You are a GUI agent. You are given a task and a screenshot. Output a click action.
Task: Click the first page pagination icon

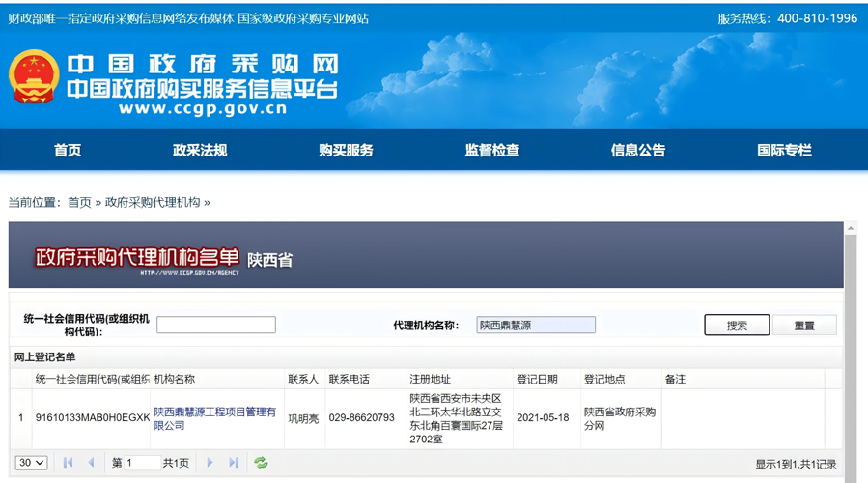(x=68, y=463)
